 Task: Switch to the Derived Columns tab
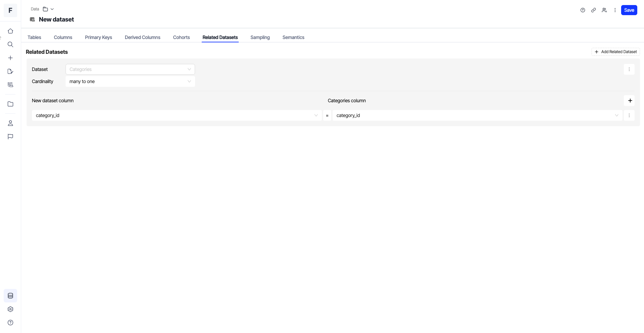pyautogui.click(x=142, y=37)
